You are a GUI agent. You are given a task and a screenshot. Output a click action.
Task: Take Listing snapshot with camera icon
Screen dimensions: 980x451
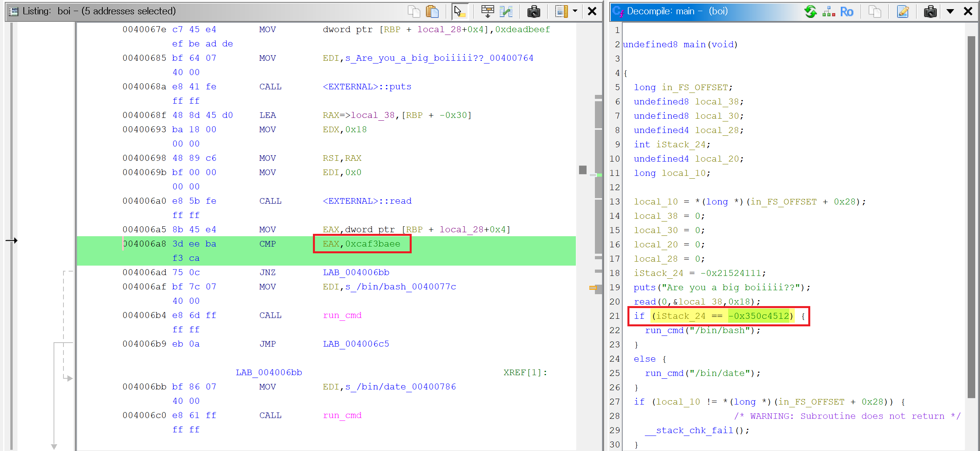point(534,12)
